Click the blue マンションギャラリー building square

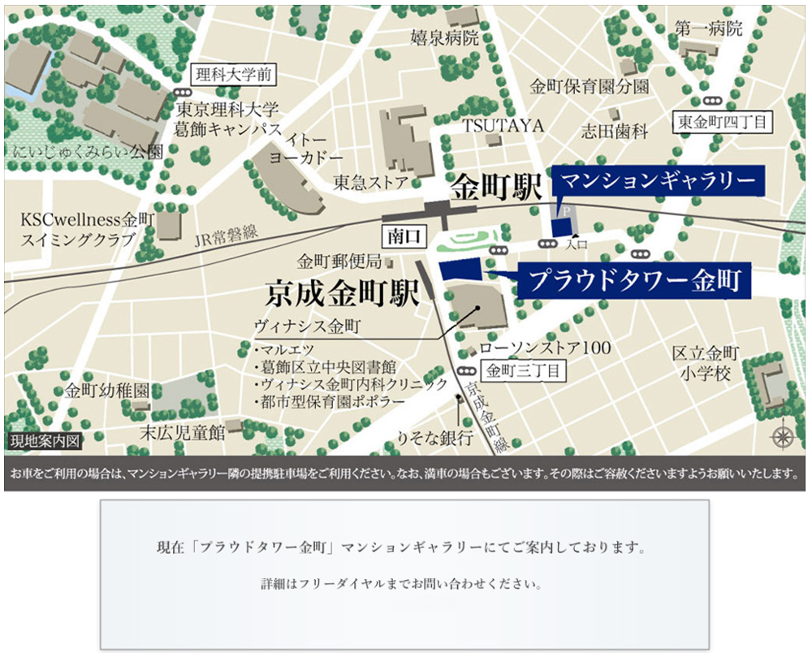point(562,227)
